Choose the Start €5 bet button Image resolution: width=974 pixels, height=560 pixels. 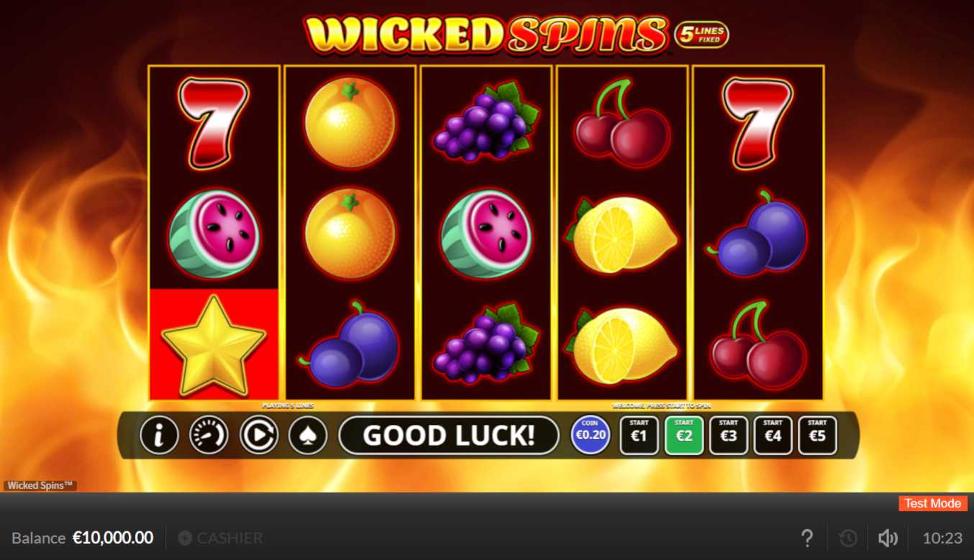pyautogui.click(x=817, y=436)
